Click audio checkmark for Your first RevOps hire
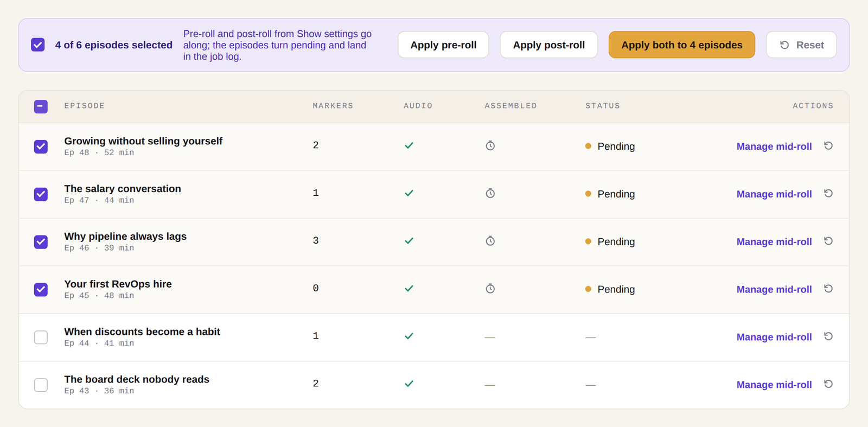Image resolution: width=868 pixels, height=427 pixels. pyautogui.click(x=409, y=289)
